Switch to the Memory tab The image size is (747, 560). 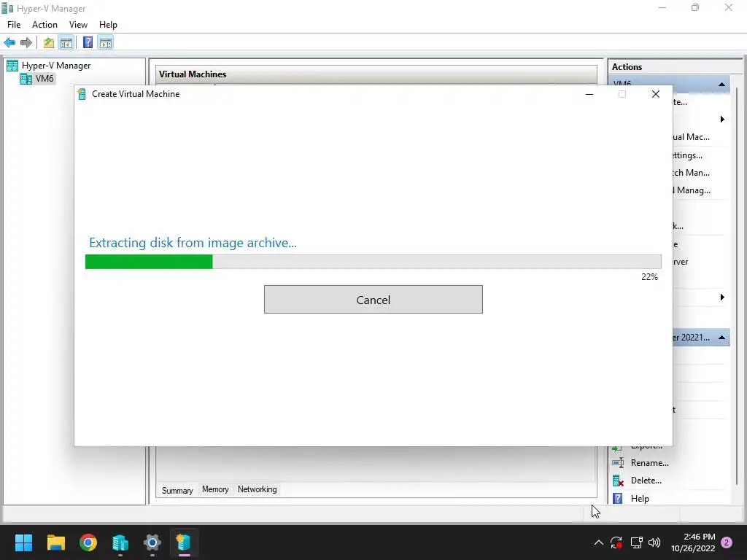click(215, 489)
